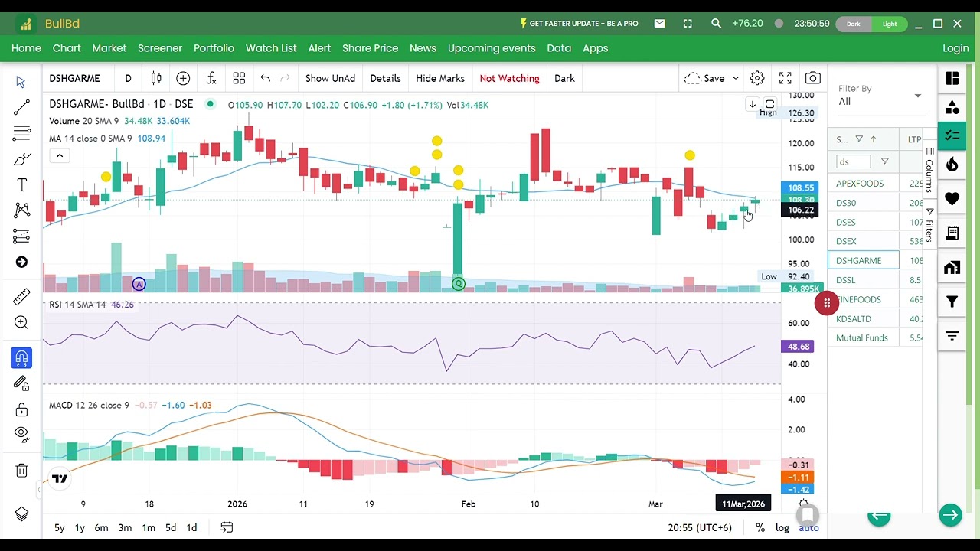
Task: Select the arrow cursor tool
Action: (21, 82)
